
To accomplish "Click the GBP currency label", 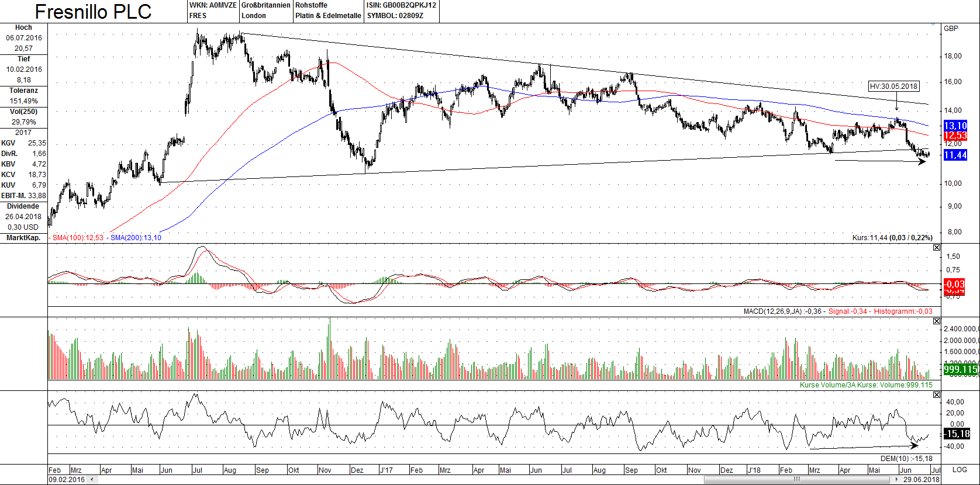I will [x=951, y=29].
